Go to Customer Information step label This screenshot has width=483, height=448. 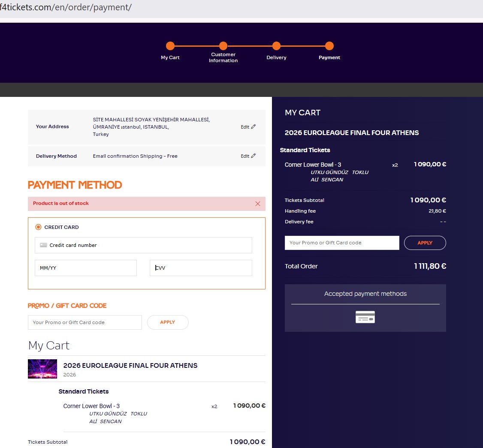(x=223, y=57)
